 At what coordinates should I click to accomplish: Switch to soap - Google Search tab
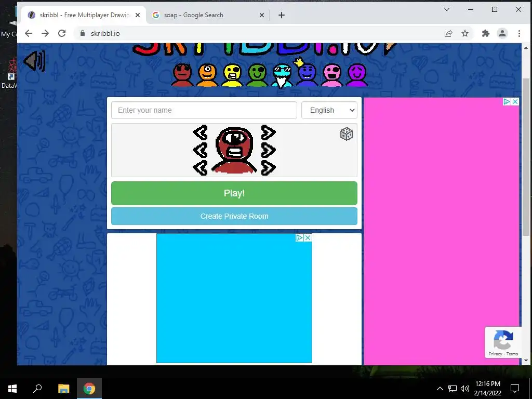tap(208, 15)
